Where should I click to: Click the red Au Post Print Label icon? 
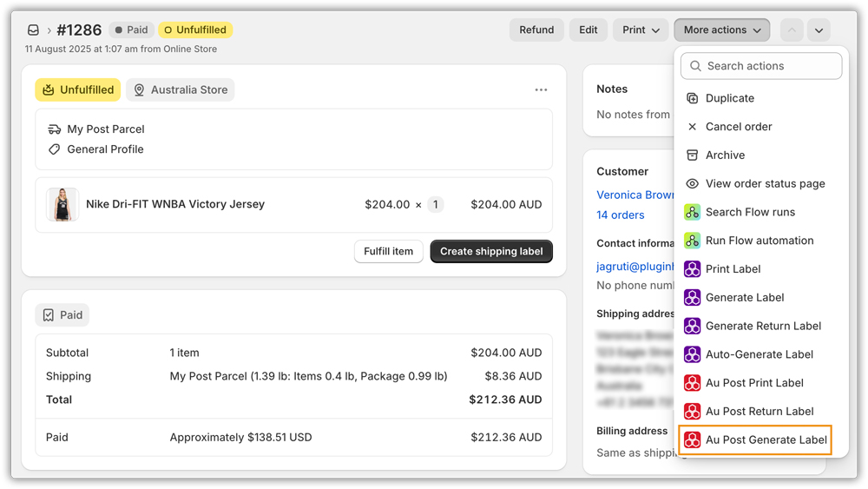coord(692,383)
